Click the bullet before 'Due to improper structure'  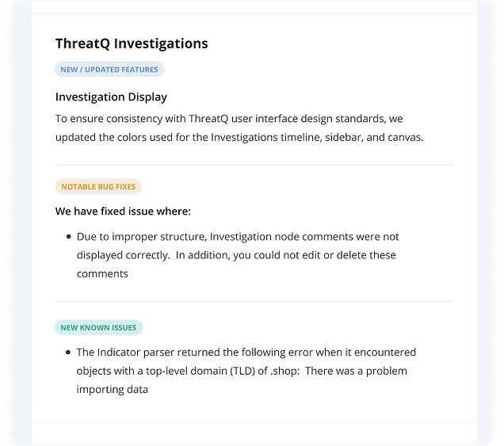pyautogui.click(x=68, y=237)
